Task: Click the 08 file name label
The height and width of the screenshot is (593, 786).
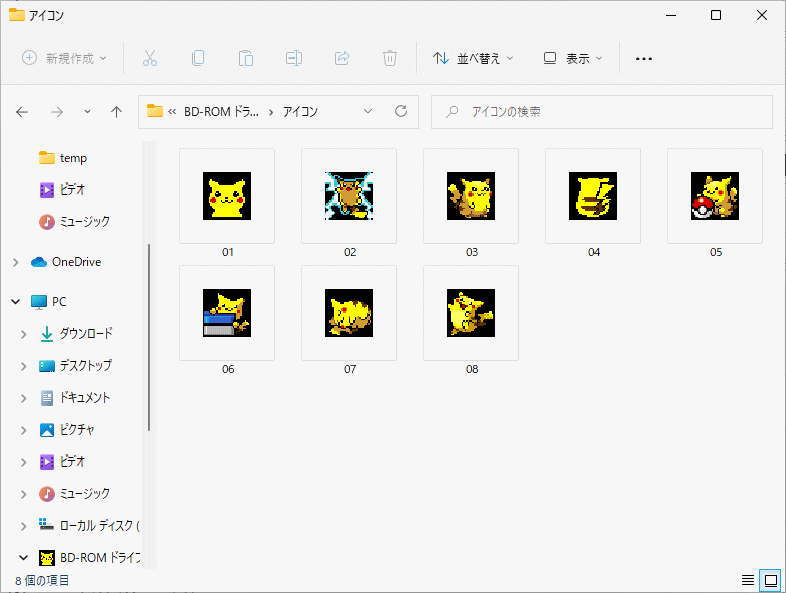Action: click(x=472, y=369)
